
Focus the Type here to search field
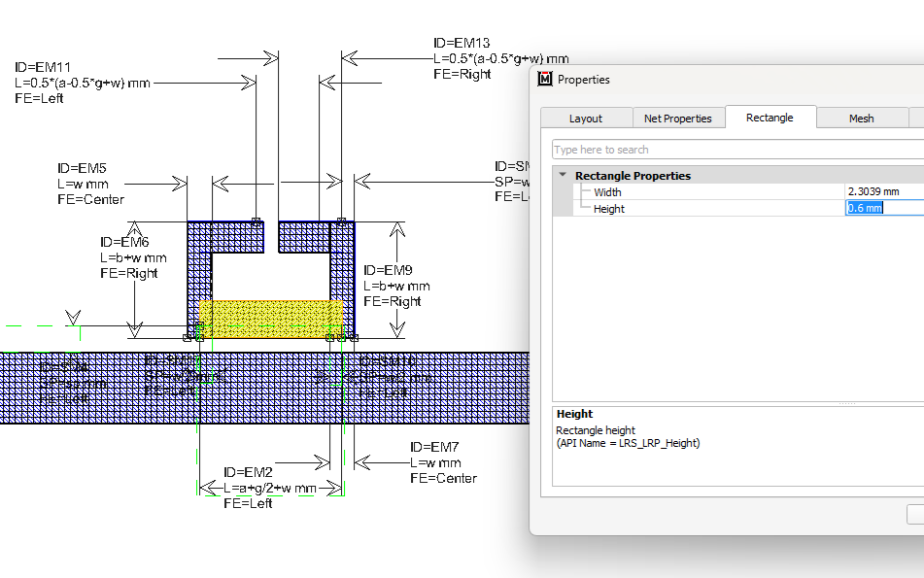[x=737, y=150]
